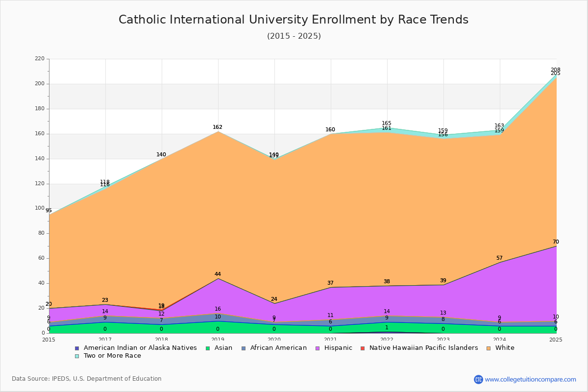Click the 140 y-axis label

coord(39,159)
